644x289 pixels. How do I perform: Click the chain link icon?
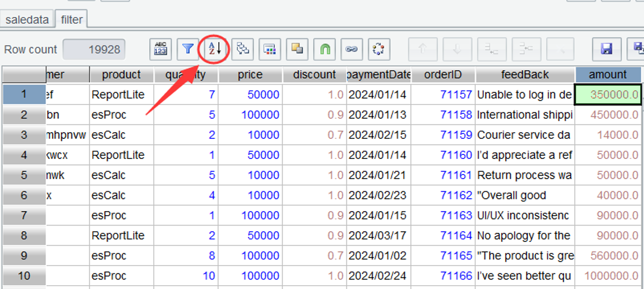point(351,49)
